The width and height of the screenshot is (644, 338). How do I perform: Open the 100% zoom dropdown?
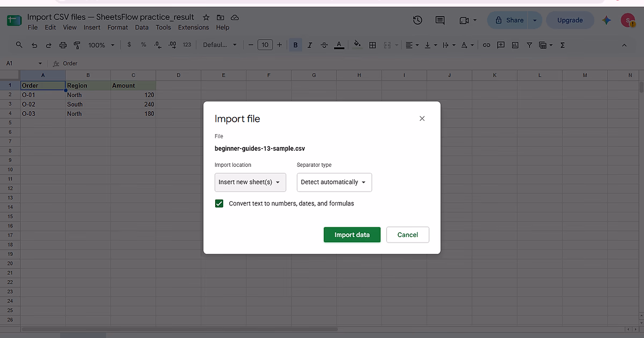(x=101, y=45)
